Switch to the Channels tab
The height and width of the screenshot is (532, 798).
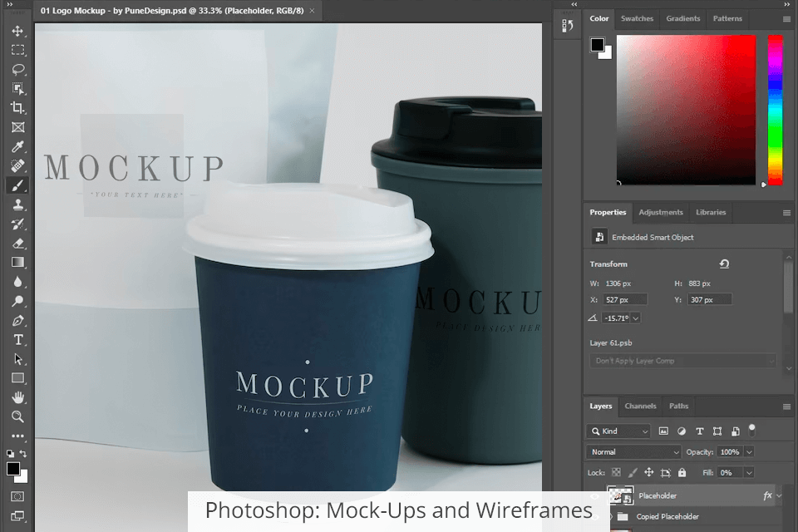coord(640,406)
